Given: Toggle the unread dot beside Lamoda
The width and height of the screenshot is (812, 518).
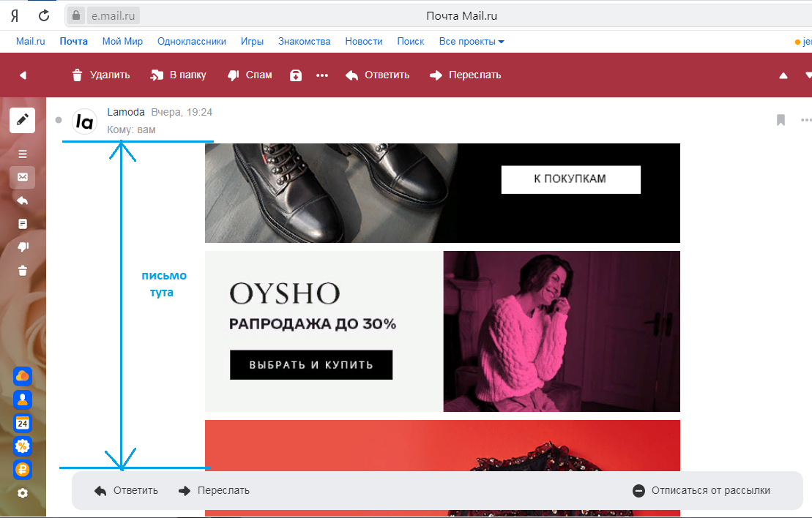Looking at the screenshot, I should pyautogui.click(x=59, y=120).
